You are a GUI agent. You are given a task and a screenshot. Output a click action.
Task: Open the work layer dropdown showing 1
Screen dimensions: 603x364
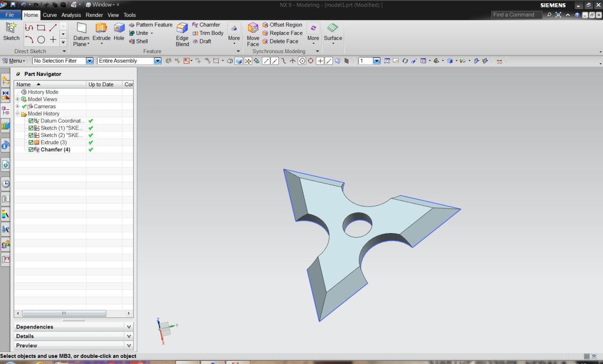click(x=376, y=61)
